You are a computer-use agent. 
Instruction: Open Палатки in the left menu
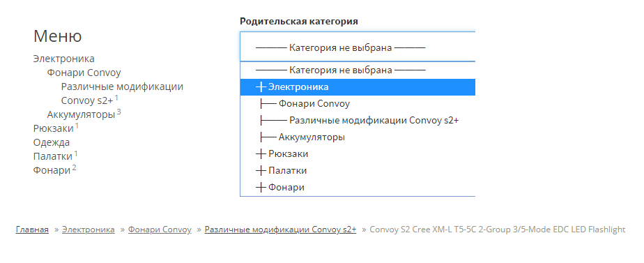(x=52, y=156)
